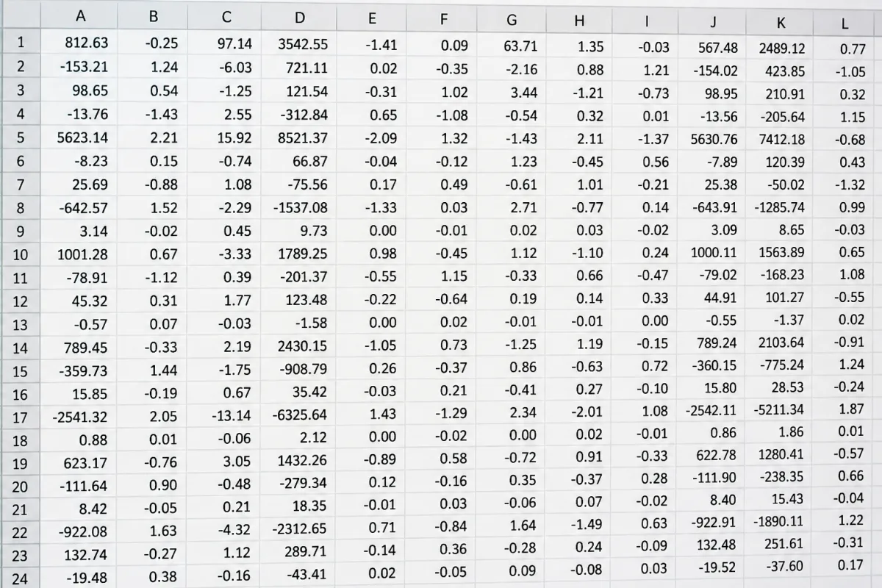The image size is (882, 588).
Task: Click cell containing 63.71
Action: (x=514, y=47)
